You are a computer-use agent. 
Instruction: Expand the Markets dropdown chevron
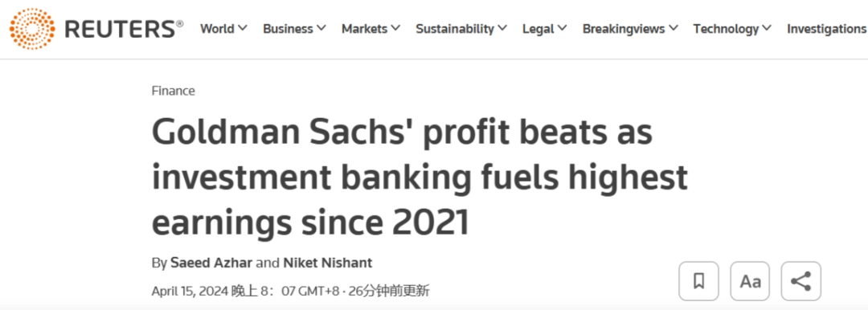pyautogui.click(x=395, y=28)
